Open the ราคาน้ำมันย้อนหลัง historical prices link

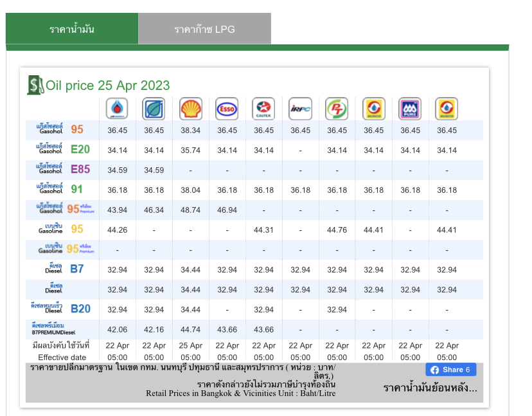pos(430,388)
